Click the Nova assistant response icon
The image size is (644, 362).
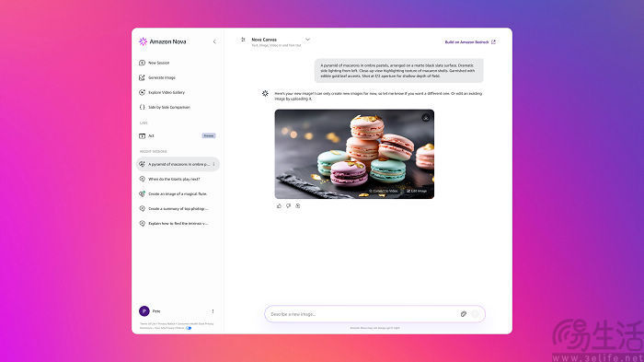(265, 94)
